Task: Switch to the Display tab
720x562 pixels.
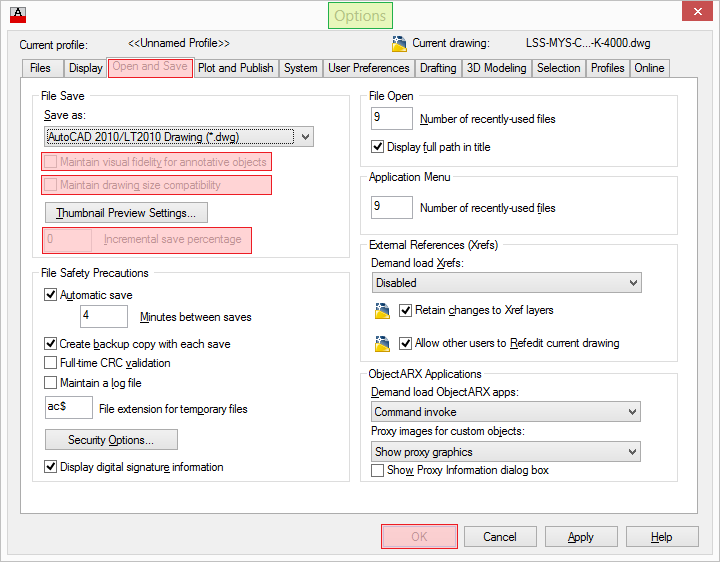Action: point(85,68)
